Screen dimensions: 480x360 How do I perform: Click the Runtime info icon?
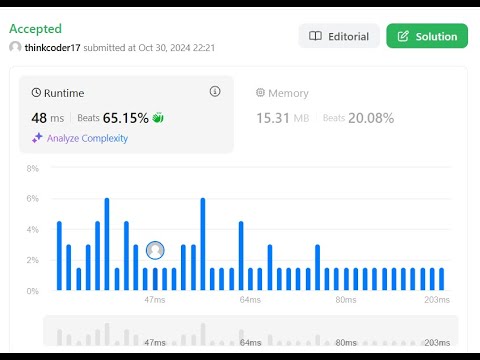tap(215, 91)
